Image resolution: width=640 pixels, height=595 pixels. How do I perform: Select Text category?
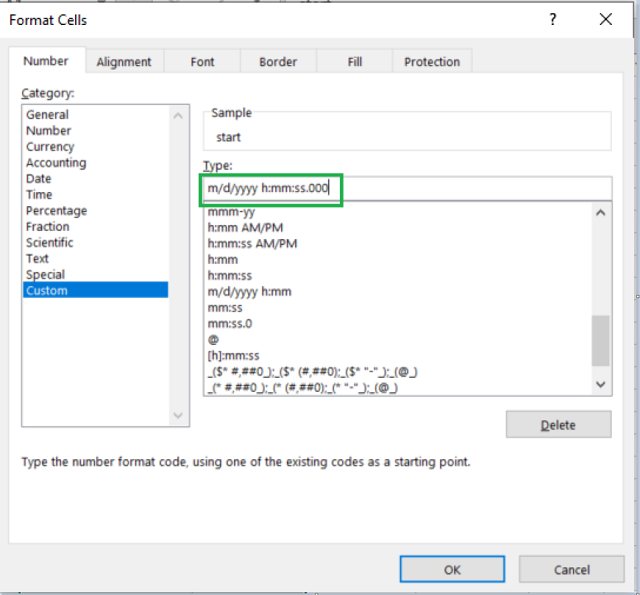96,258
